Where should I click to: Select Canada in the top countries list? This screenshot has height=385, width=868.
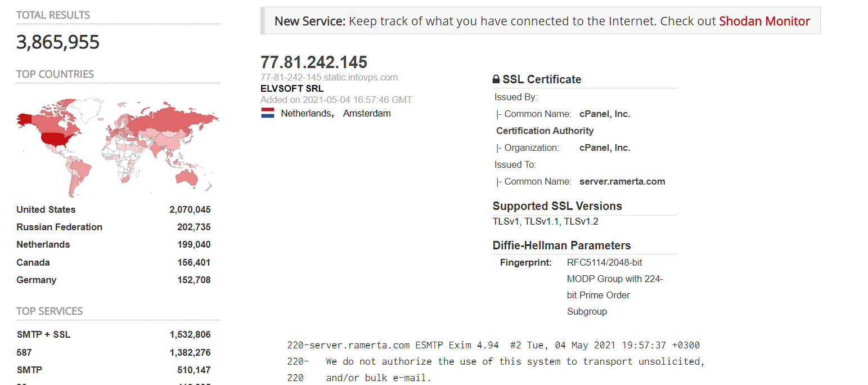tap(33, 262)
